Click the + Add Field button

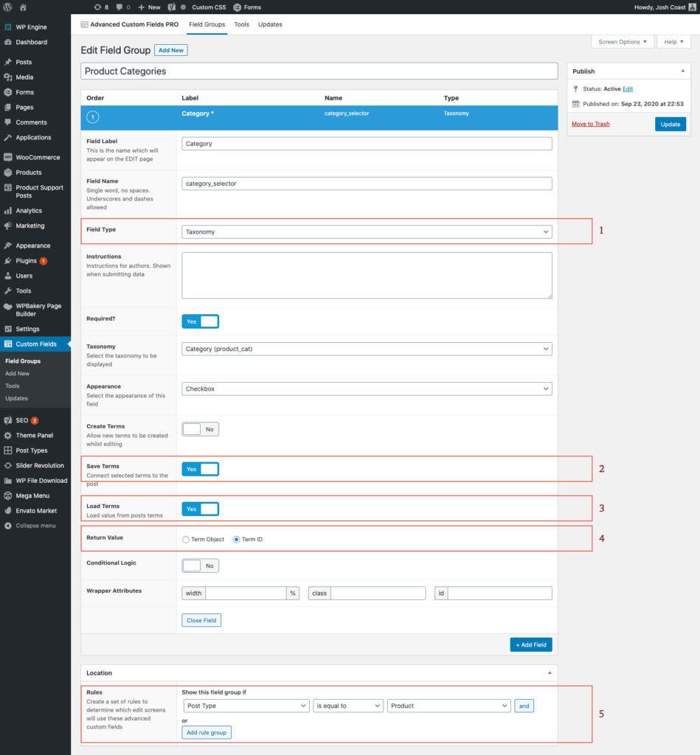[531, 644]
